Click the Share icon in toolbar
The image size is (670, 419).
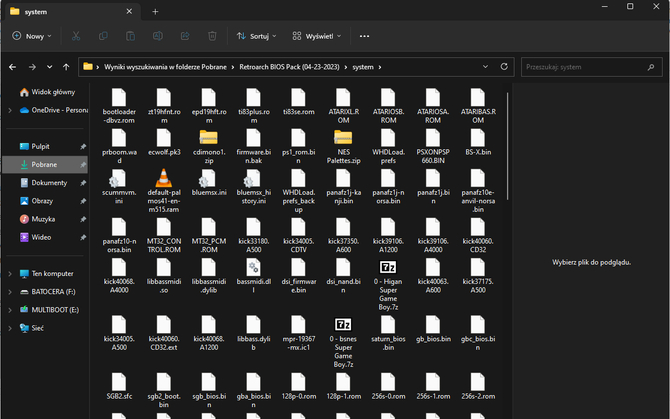click(185, 36)
